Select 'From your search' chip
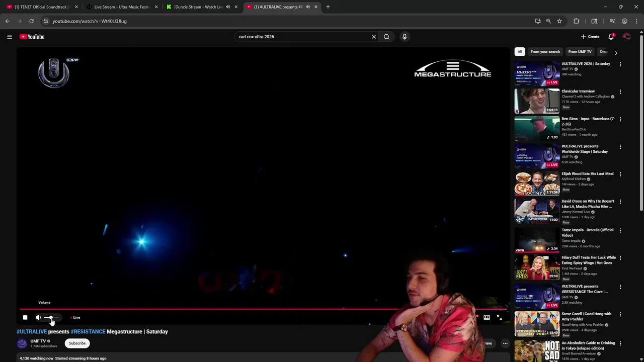Image resolution: width=644 pixels, height=362 pixels. coord(545,52)
